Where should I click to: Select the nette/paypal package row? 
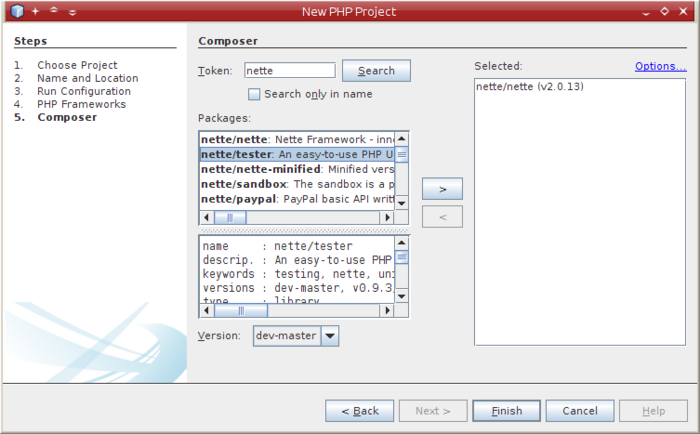[297, 199]
